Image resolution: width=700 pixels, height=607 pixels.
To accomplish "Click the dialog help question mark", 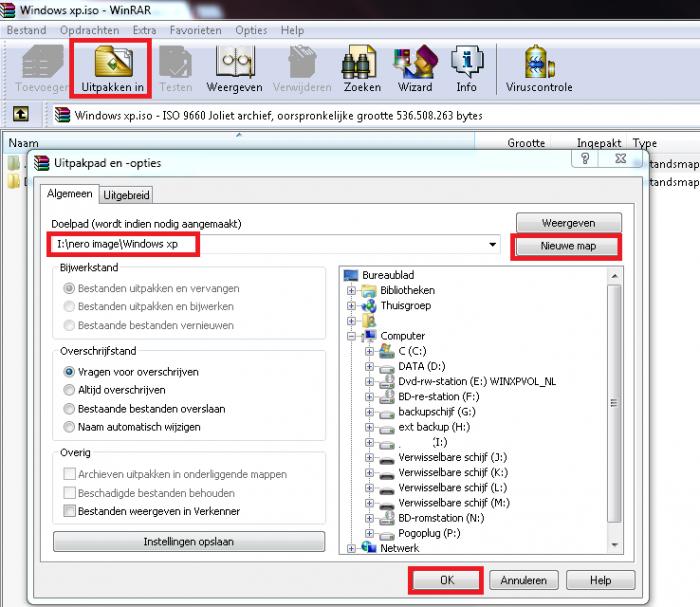I will point(585,158).
